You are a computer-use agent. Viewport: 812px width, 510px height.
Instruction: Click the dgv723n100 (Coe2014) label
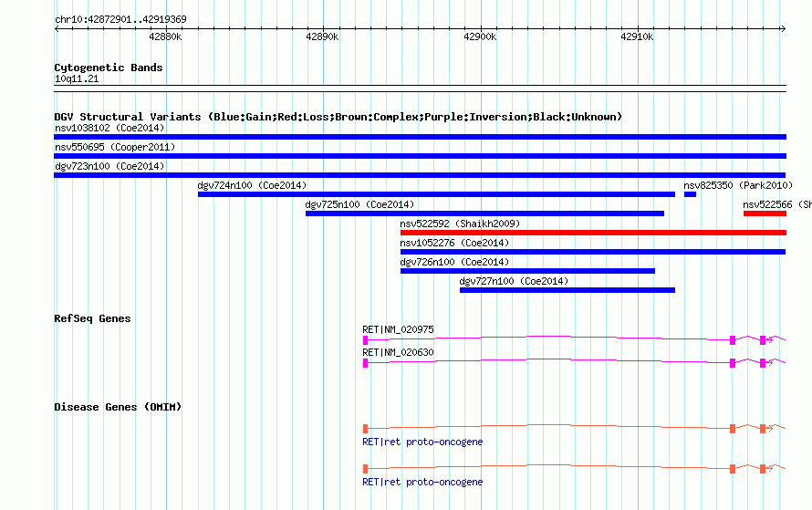pos(109,166)
